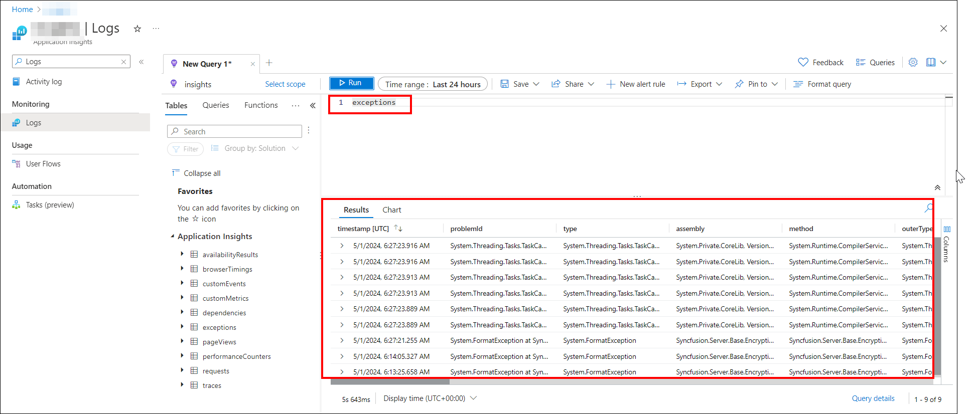Expand the browserTimings table
Image resolution: width=980 pixels, height=414 pixels.
(x=182, y=269)
